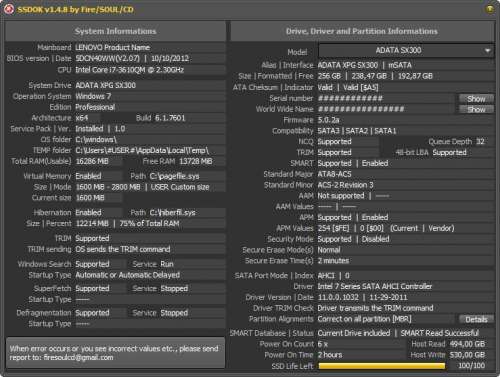Viewport: 500px width, 377px height.
Task: Select ATA Checksum value Valid [$A5]
Action: 361,87
